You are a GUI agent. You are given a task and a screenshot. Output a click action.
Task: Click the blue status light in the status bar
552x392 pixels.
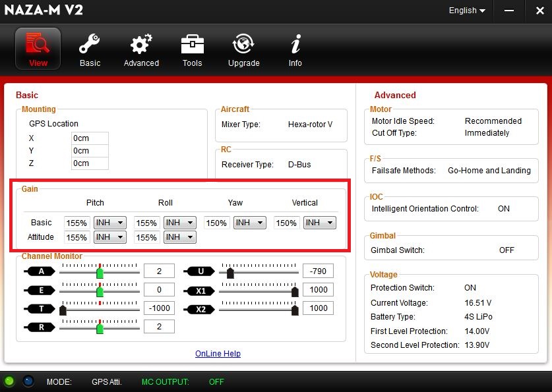[28, 381]
